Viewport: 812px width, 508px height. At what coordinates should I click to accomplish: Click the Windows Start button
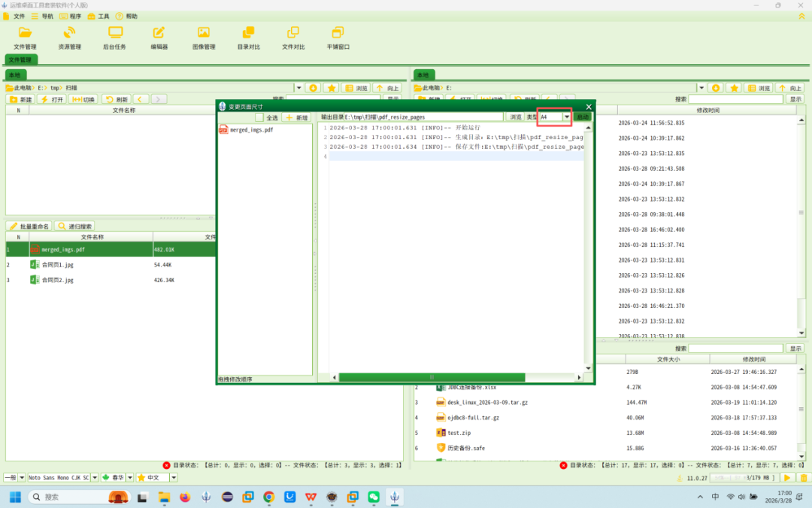coord(15,497)
